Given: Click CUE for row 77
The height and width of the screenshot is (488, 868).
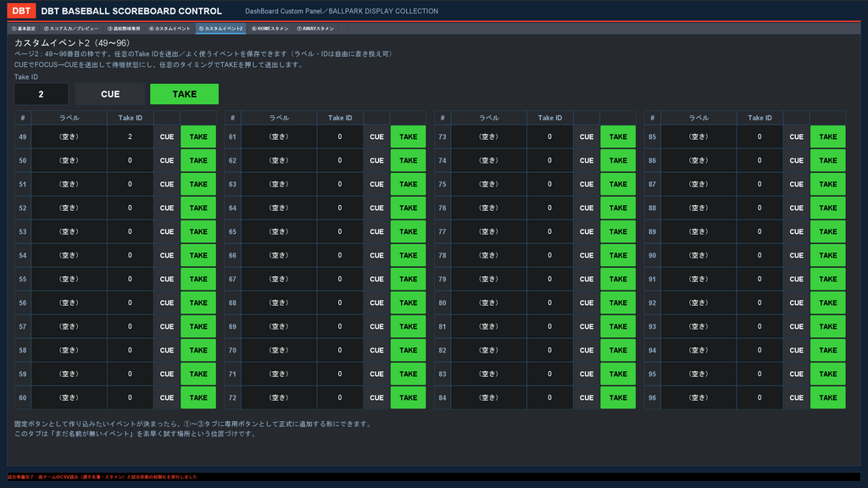Looking at the screenshot, I should click(x=587, y=232).
